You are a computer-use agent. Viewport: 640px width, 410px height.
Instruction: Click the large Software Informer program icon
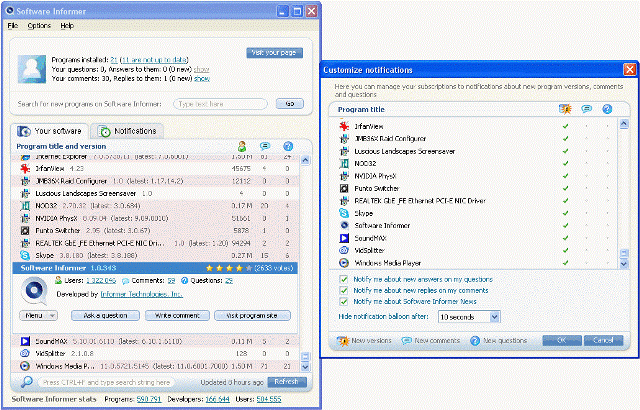point(34,290)
